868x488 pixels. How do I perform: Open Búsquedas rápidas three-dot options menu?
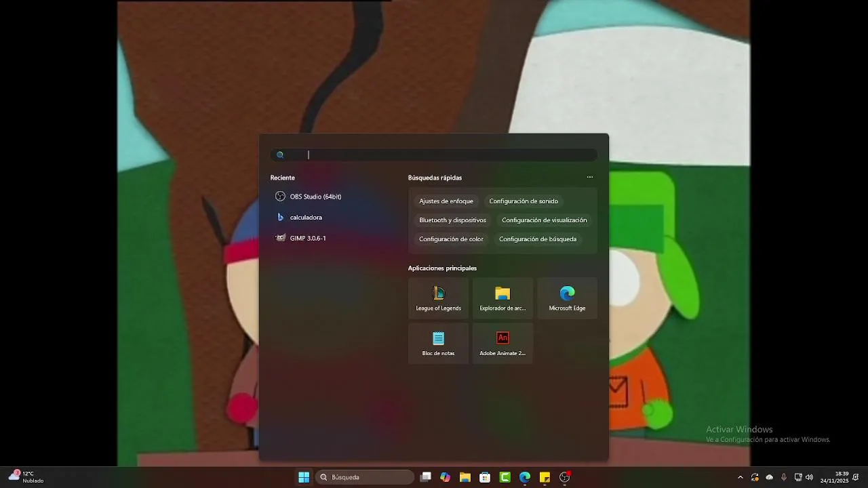click(590, 178)
